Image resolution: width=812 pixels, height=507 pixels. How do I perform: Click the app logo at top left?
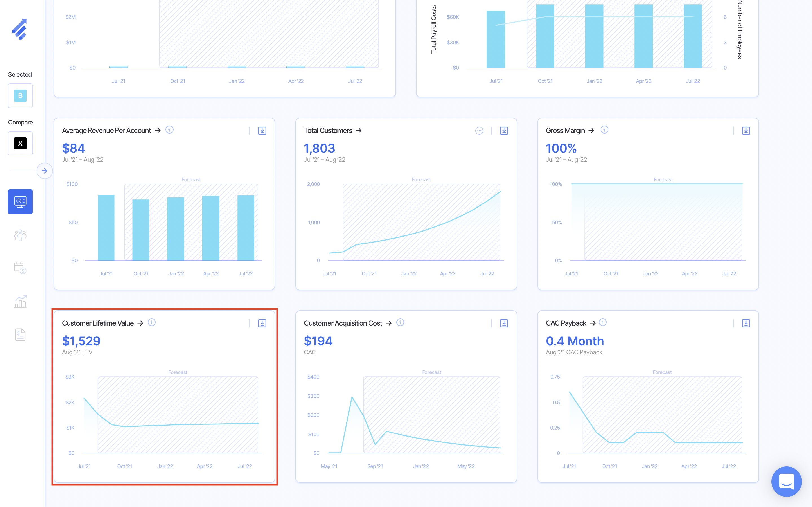click(x=19, y=29)
